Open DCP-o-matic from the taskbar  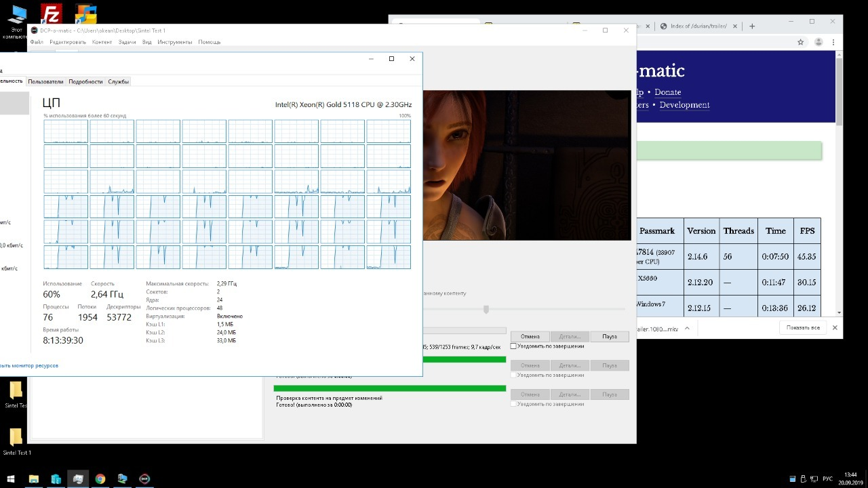[144, 479]
